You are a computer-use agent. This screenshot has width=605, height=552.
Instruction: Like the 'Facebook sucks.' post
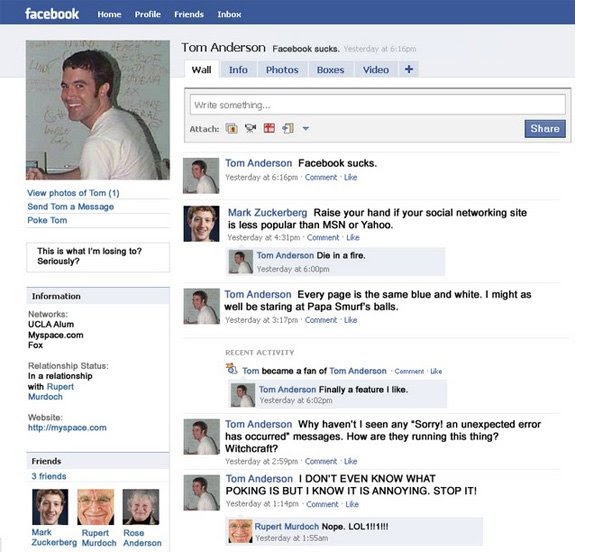[x=350, y=177]
